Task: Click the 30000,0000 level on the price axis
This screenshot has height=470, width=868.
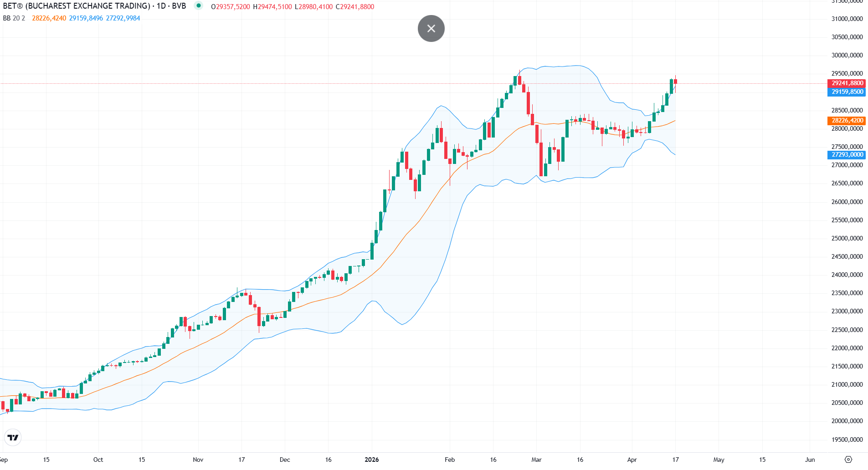Action: click(847, 56)
